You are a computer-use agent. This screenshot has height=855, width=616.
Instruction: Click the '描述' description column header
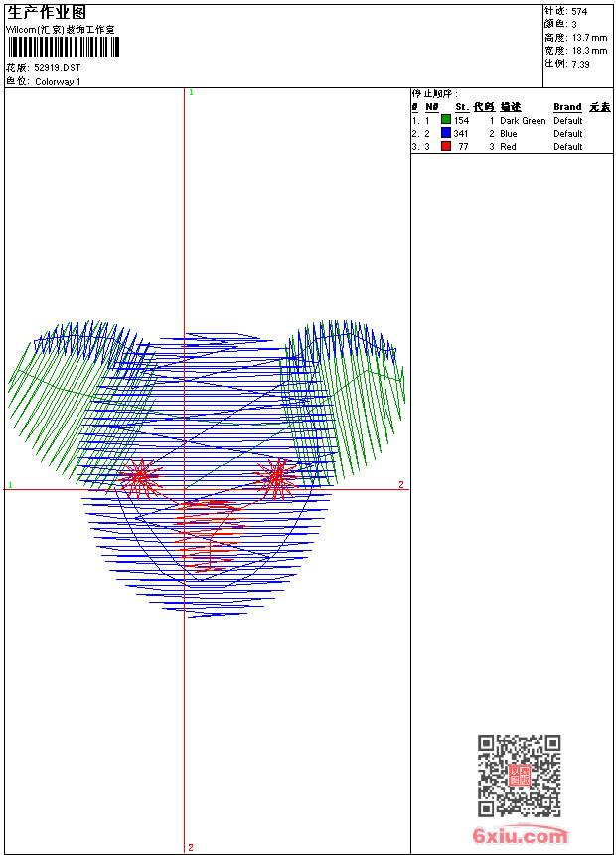click(x=511, y=107)
